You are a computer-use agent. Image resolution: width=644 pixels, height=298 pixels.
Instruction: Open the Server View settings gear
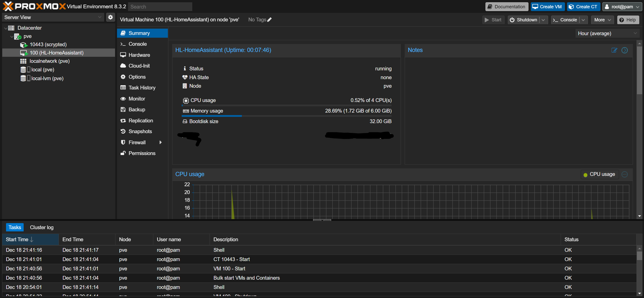110,17
